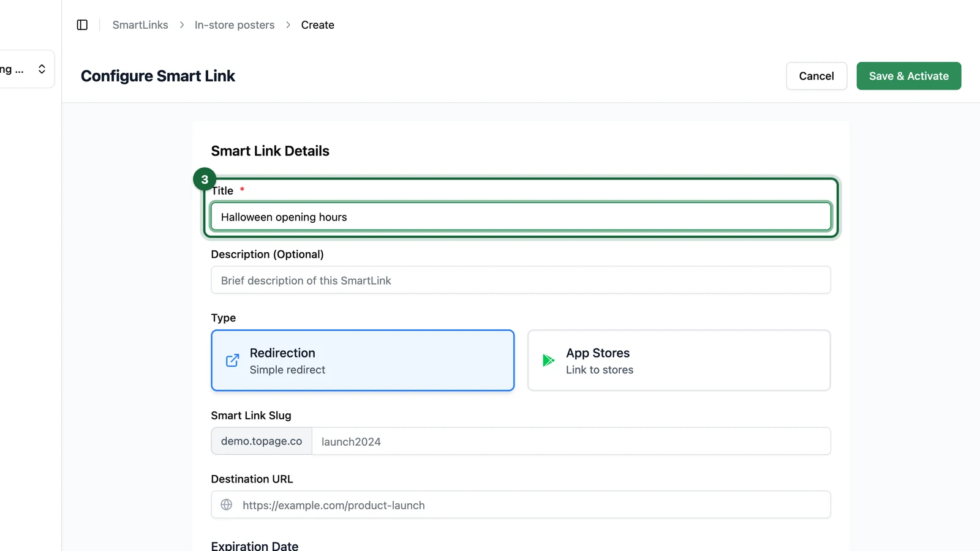Viewport: 980px width, 551px height.
Task: Click the globe icon in Destination URL
Action: pyautogui.click(x=227, y=505)
